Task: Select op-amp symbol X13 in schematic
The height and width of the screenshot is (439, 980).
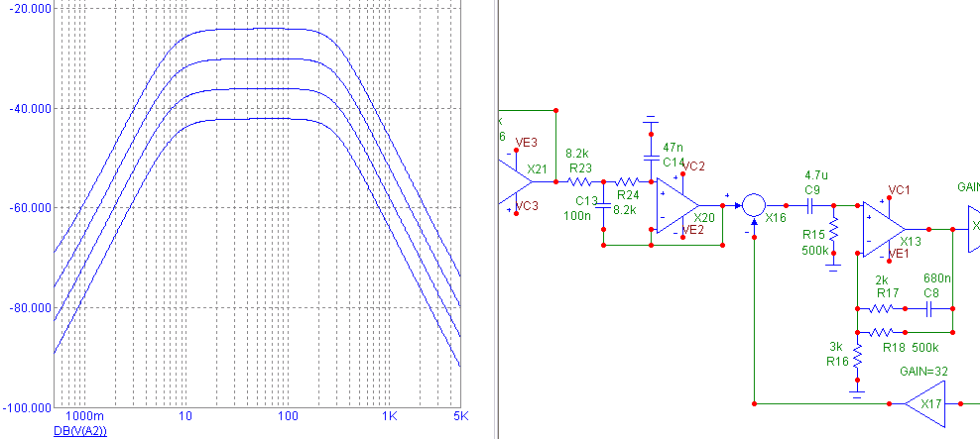Action: (x=884, y=228)
